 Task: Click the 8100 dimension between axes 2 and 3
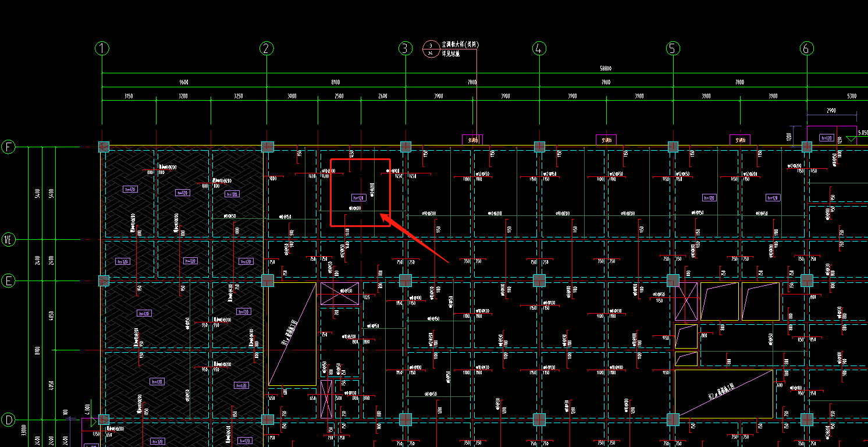tap(336, 83)
